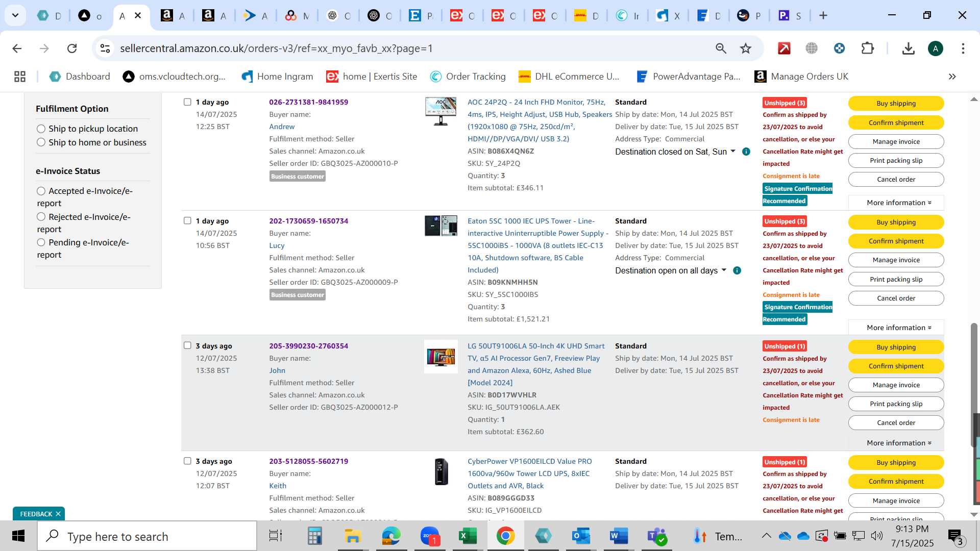980x551 pixels.
Task: Select Rejected e-Invoice/e-report radio
Action: (41, 217)
